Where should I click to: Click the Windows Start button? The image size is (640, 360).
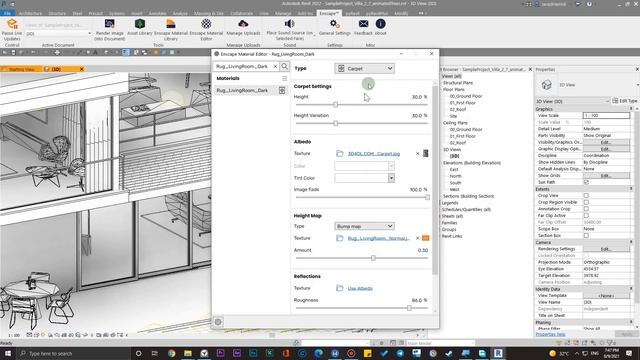click(8, 353)
